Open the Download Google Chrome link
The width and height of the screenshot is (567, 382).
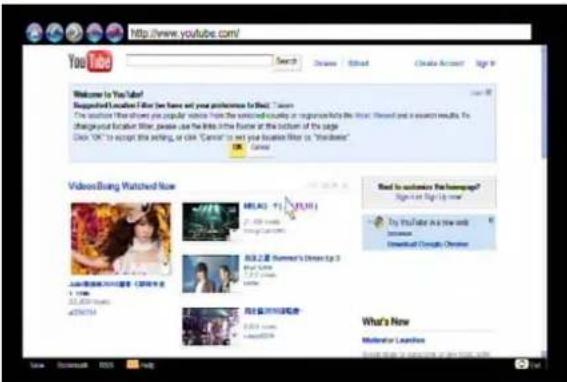coord(428,244)
